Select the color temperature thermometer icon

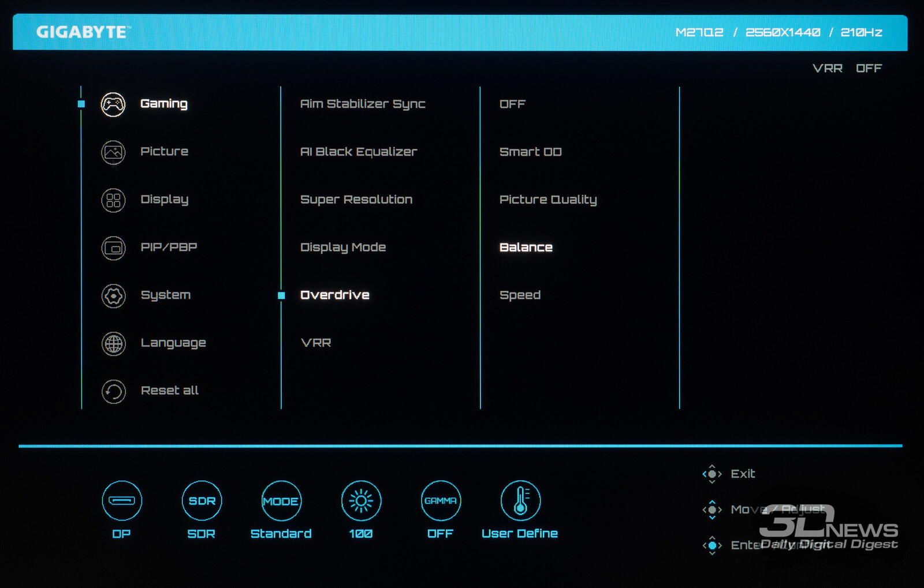(x=520, y=500)
